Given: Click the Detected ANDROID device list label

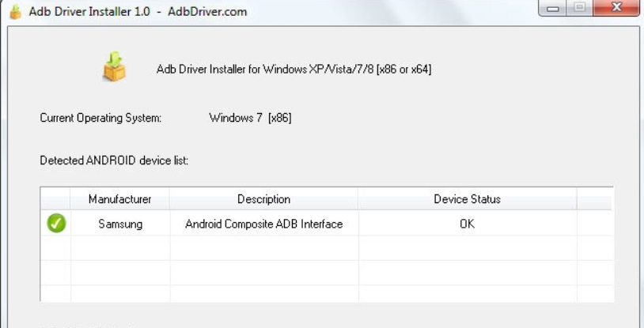Looking at the screenshot, I should tap(114, 160).
